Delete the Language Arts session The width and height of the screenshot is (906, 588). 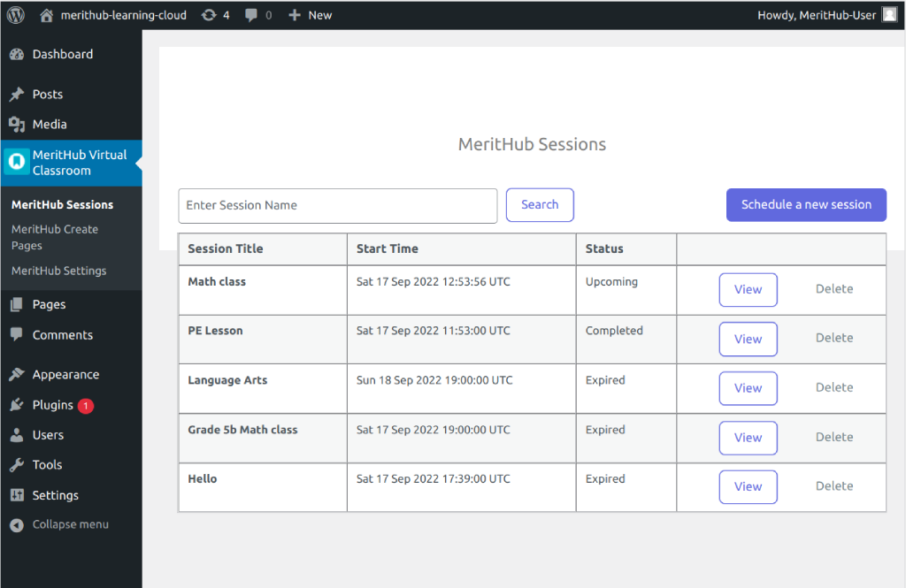pos(834,387)
